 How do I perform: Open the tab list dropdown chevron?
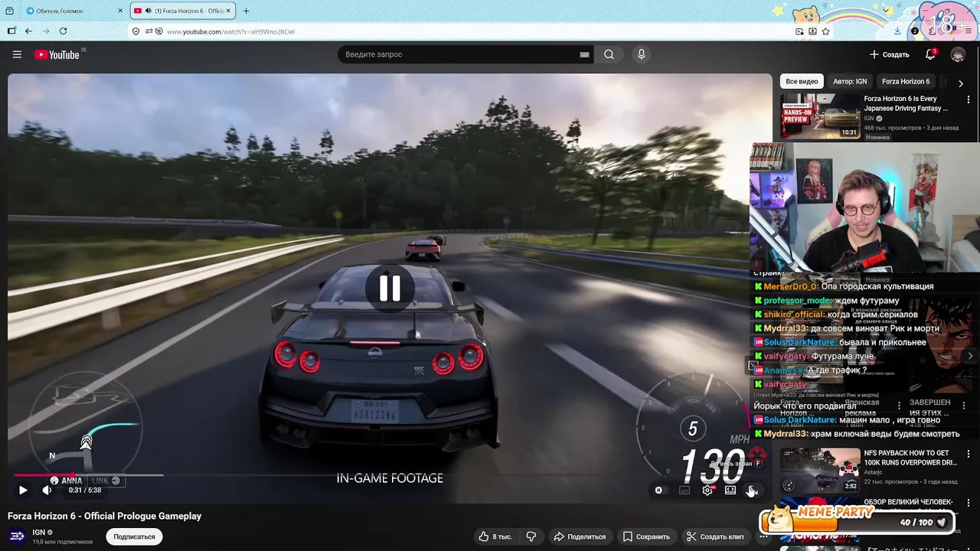887,11
